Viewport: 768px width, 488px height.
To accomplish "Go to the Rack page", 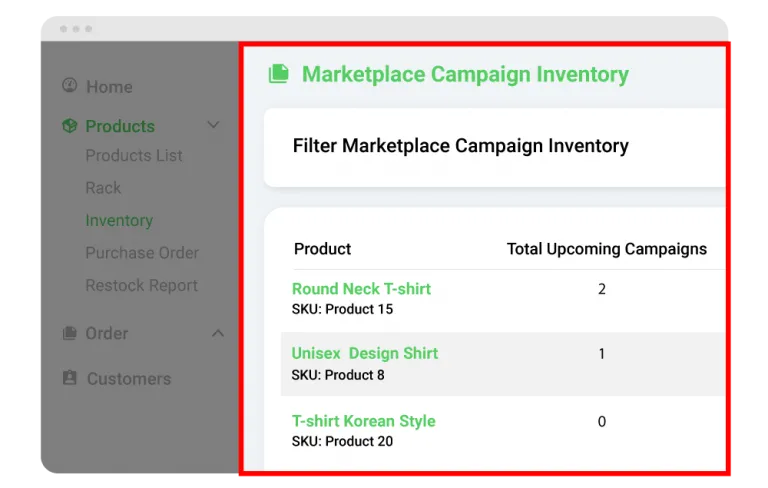I will pos(103,187).
